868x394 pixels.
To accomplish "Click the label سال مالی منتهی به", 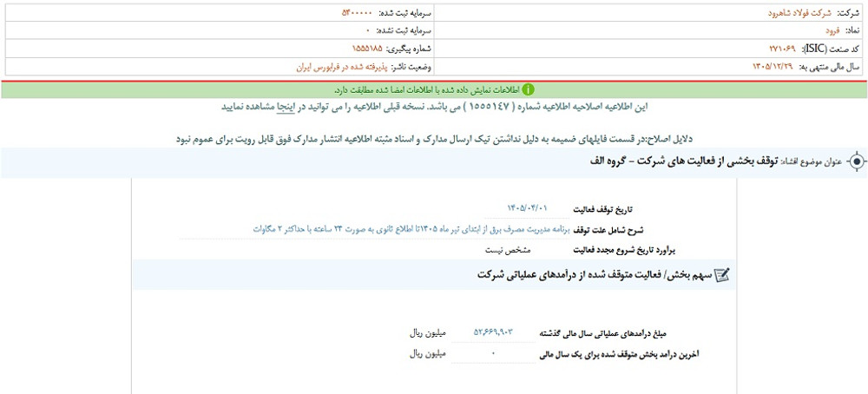I will click(x=830, y=67).
